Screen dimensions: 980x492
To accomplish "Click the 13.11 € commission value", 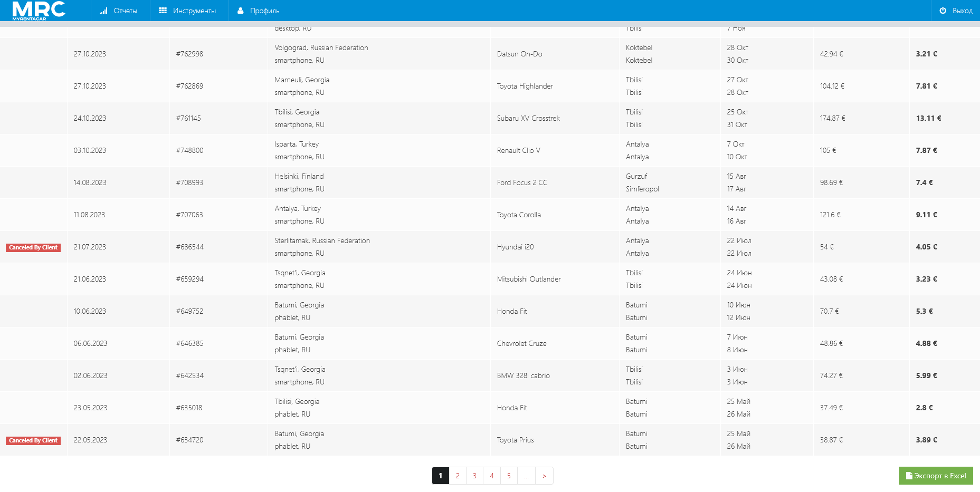I will pyautogui.click(x=928, y=118).
